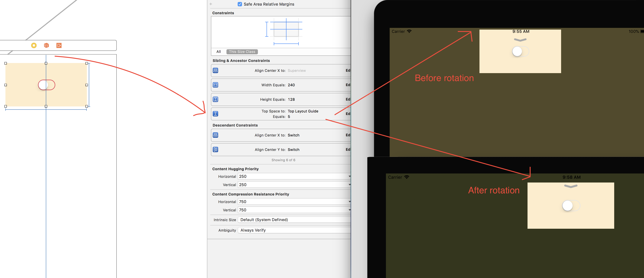Click the Align Center Y to Switch icon

pyautogui.click(x=215, y=149)
